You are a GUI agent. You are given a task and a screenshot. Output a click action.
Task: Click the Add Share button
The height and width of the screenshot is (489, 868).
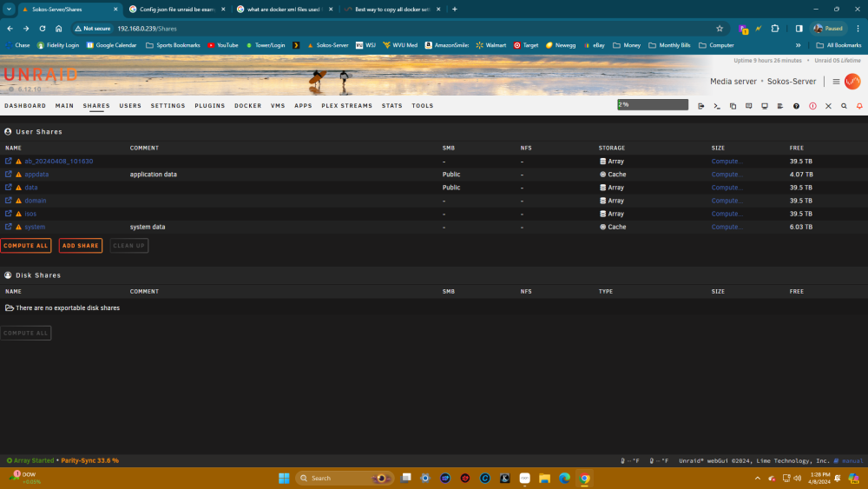[80, 245]
